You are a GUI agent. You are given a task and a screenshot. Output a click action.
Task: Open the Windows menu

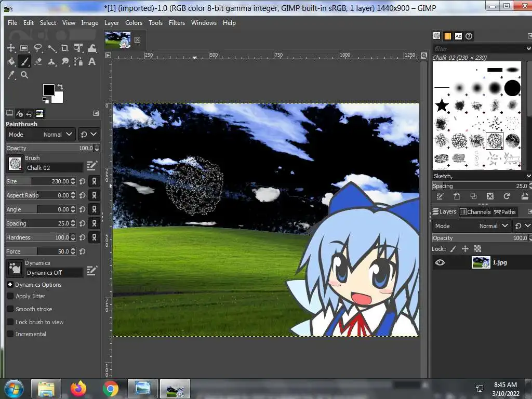pos(204,23)
